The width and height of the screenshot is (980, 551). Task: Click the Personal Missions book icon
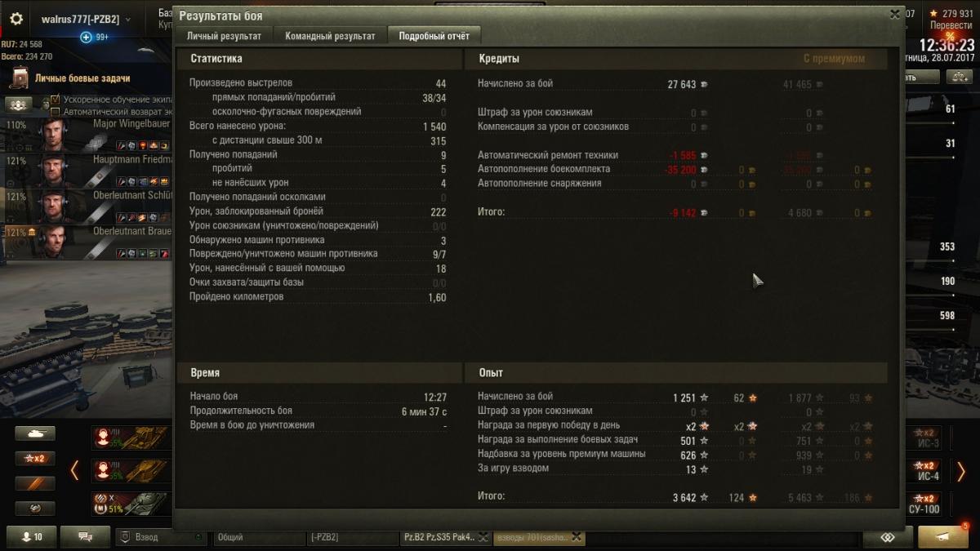20,78
